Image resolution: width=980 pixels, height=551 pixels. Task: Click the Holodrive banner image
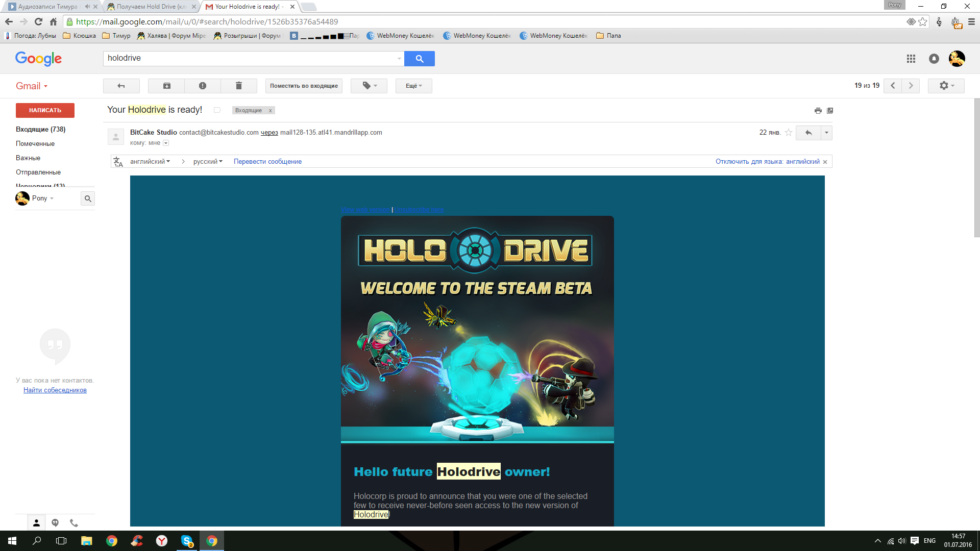click(x=477, y=330)
